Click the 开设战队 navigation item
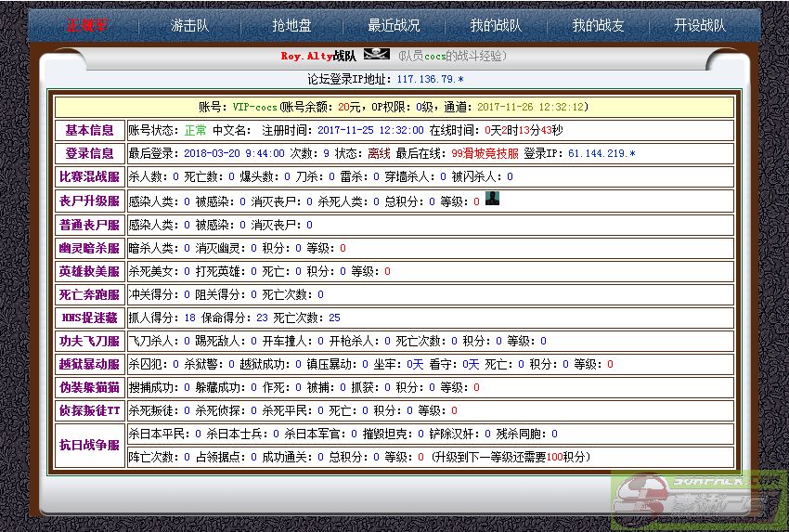Viewport: 789px width, 532px height. (x=700, y=25)
